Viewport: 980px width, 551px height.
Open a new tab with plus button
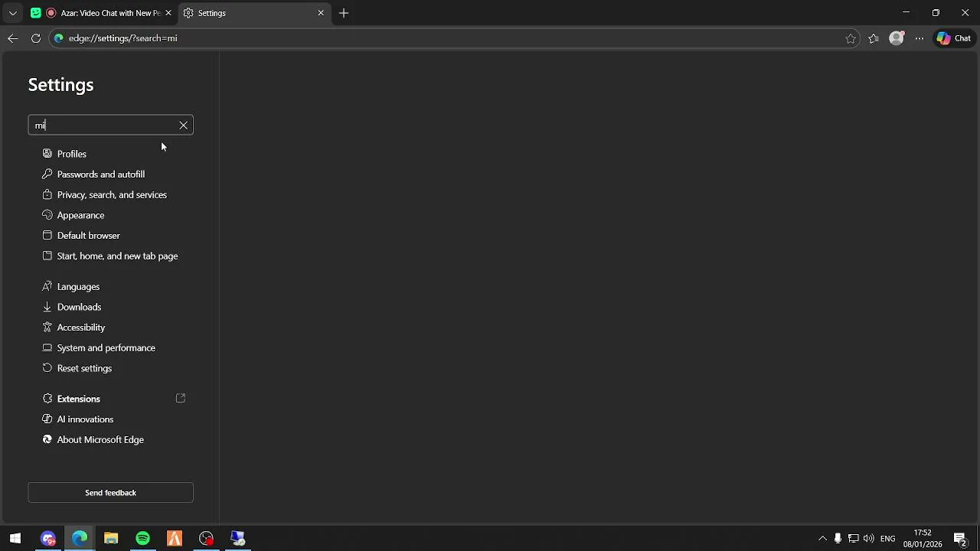pyautogui.click(x=344, y=13)
